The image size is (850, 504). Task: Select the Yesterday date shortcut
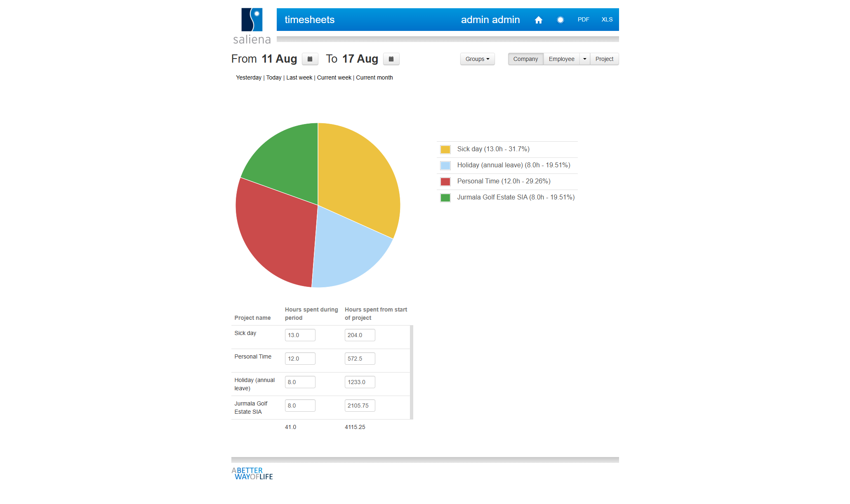click(x=249, y=77)
